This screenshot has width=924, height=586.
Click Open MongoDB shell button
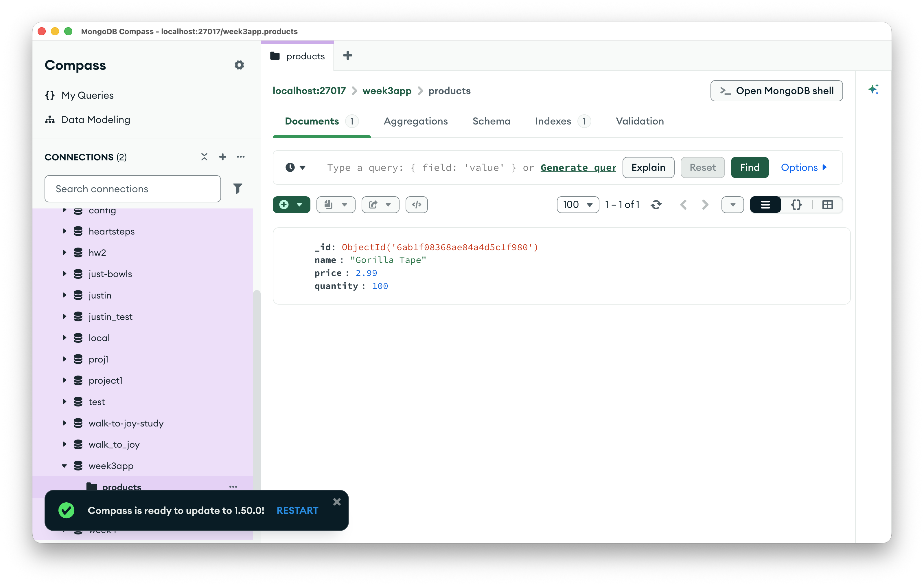tap(776, 91)
